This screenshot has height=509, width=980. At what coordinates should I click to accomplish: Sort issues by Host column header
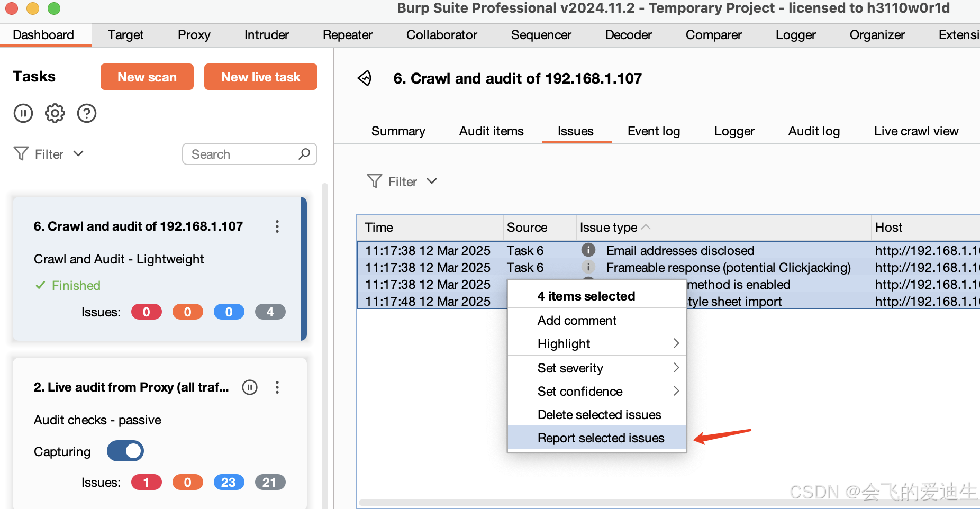(x=925, y=228)
